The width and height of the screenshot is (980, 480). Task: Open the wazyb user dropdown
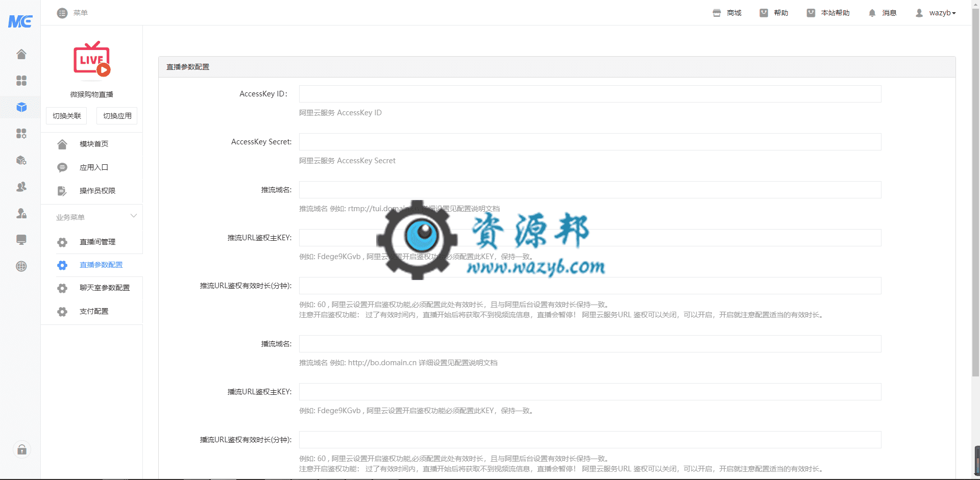coord(942,13)
